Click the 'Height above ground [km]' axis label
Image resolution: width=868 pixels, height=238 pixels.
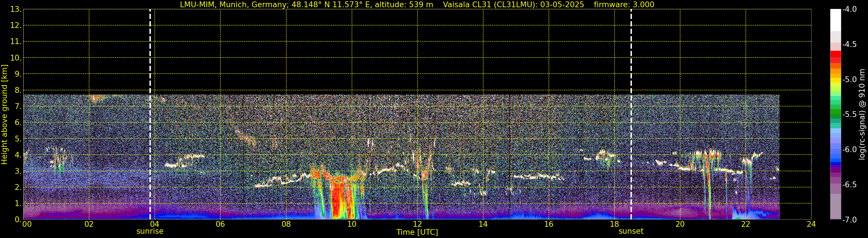[4, 115]
